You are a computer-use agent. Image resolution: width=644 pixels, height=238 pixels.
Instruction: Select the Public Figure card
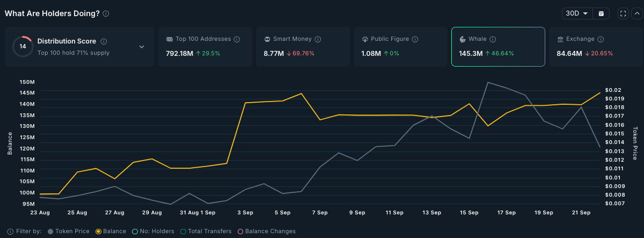tap(400, 47)
